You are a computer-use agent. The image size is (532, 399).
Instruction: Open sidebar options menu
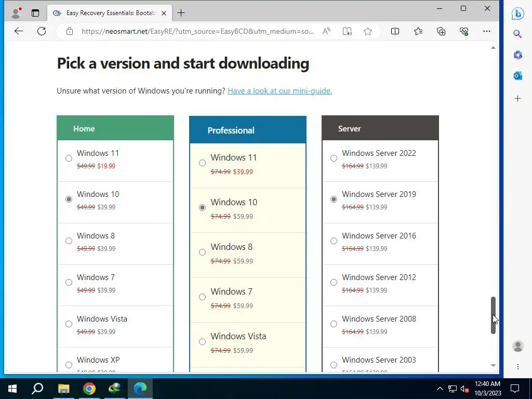518,367
